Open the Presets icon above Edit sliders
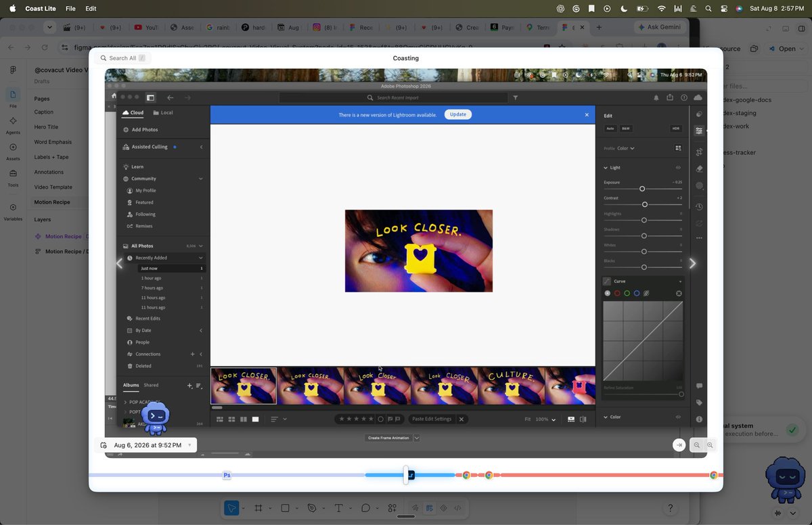 699,114
